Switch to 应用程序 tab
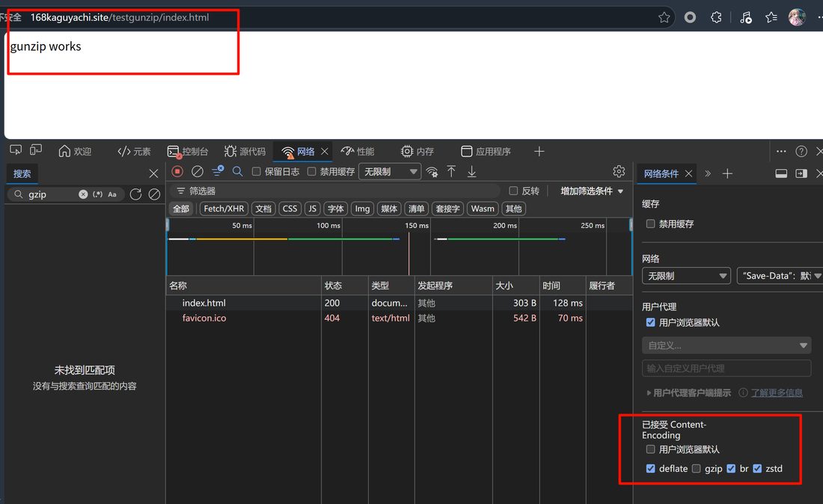This screenshot has width=823, height=504. [x=486, y=152]
